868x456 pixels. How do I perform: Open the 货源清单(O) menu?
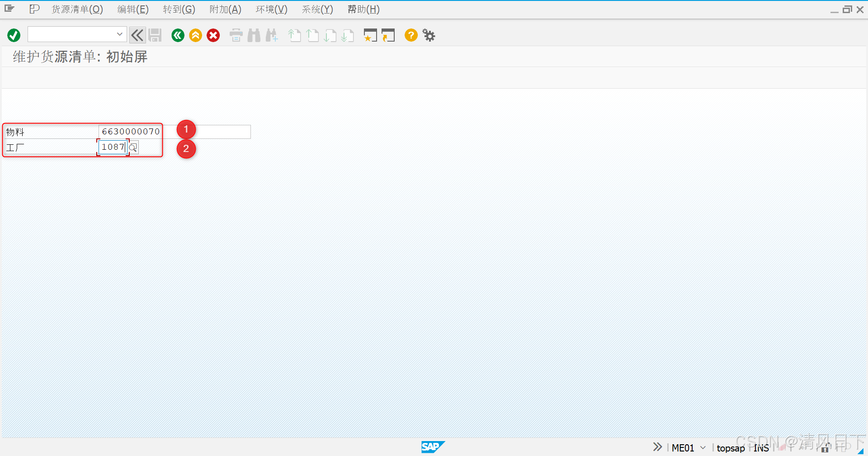77,9
